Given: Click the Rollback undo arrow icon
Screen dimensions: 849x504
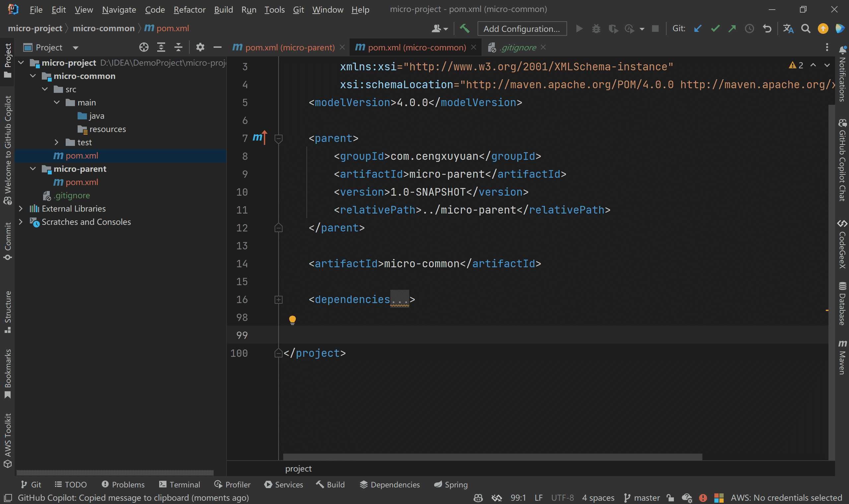Looking at the screenshot, I should (x=767, y=29).
